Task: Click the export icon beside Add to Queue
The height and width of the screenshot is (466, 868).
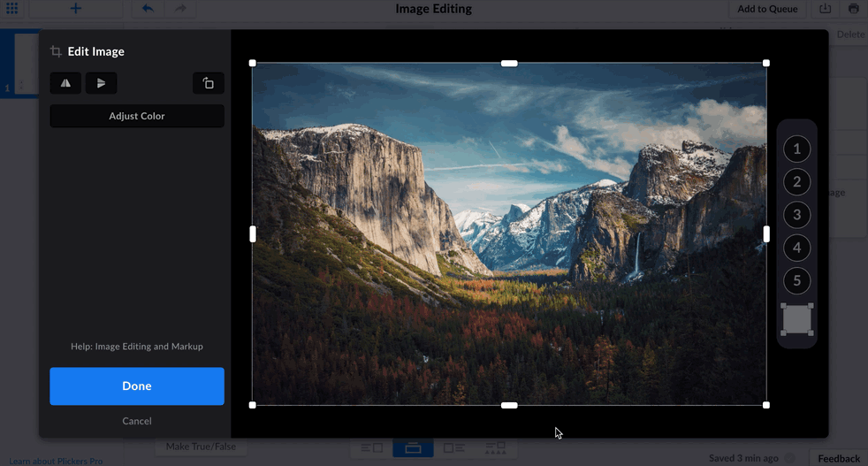Action: 825,9
